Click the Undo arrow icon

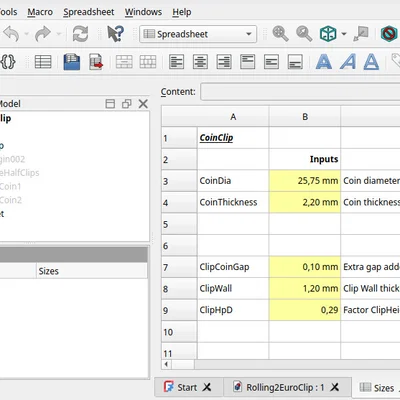coord(11,34)
